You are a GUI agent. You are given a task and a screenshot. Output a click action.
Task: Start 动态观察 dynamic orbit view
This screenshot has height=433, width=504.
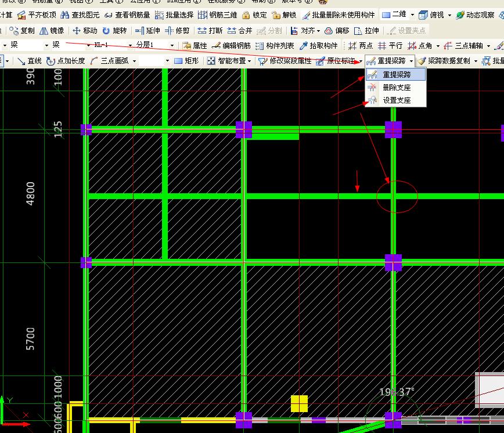tap(476, 15)
